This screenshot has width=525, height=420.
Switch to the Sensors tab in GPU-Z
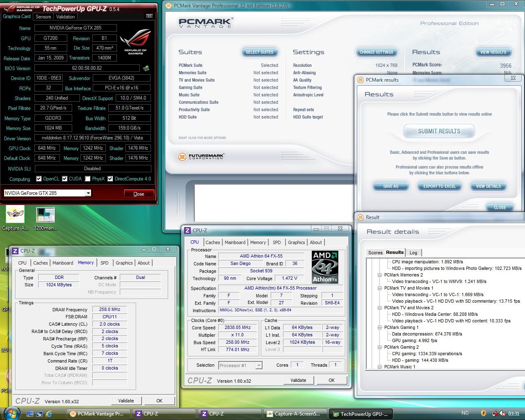pyautogui.click(x=43, y=17)
